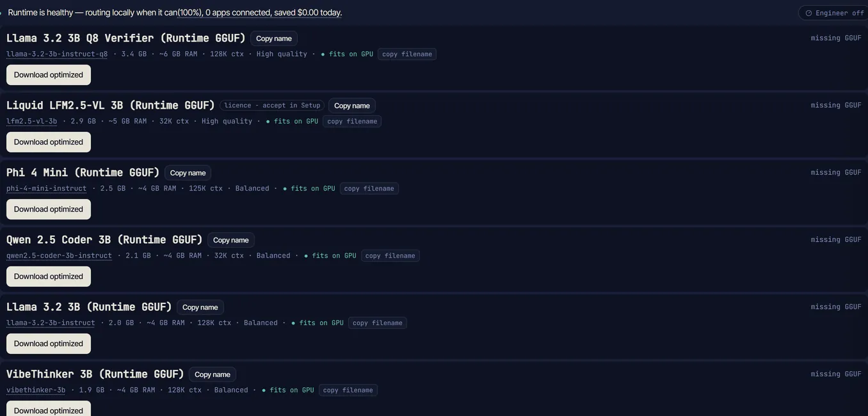Copy filename for phi-4-mini-instruct

click(369, 189)
